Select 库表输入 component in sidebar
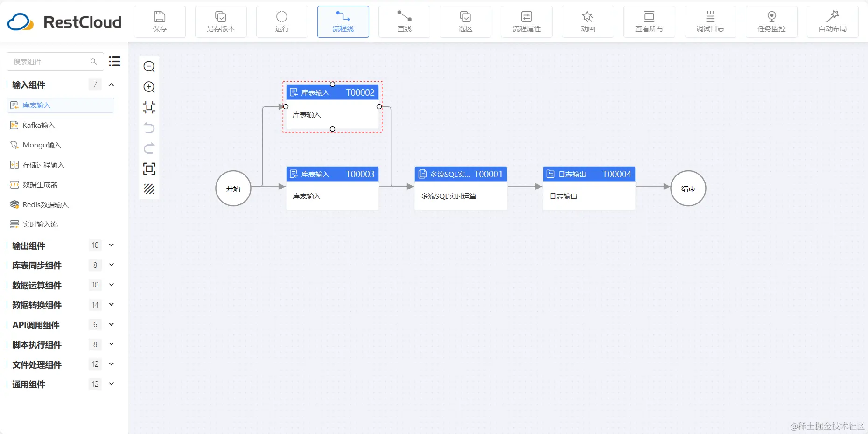 [x=61, y=105]
